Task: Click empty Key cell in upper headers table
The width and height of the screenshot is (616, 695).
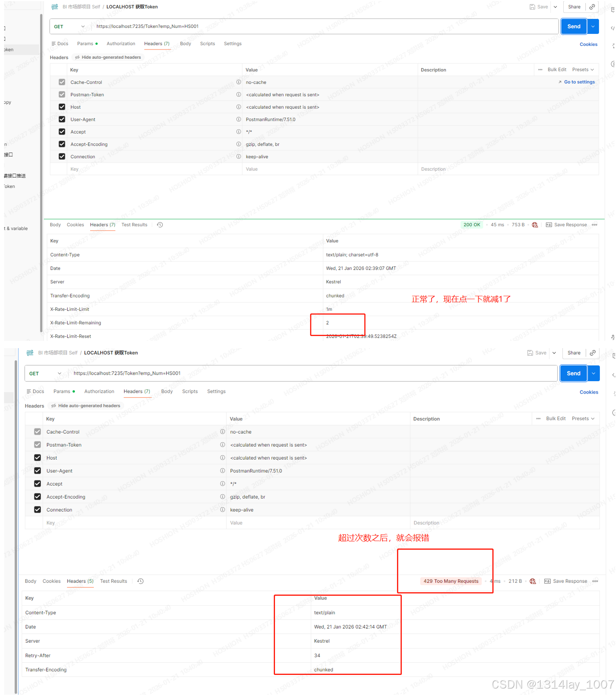Action: (155, 169)
